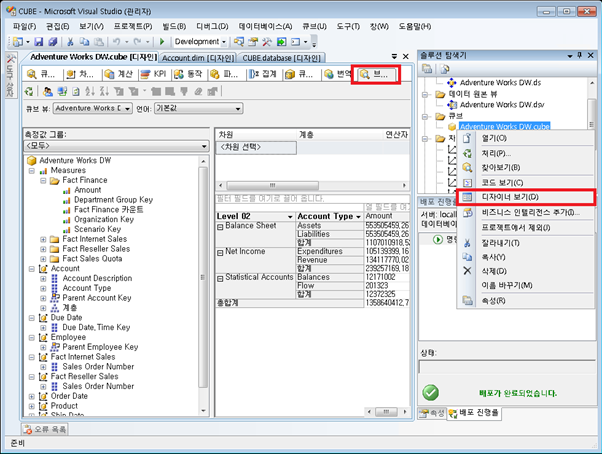Collapse the Net Income row in the pivot
This screenshot has width=602, height=454.
click(x=220, y=253)
